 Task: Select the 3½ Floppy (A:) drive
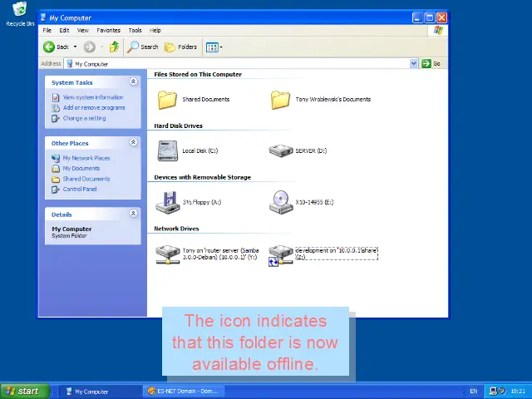[x=168, y=202]
